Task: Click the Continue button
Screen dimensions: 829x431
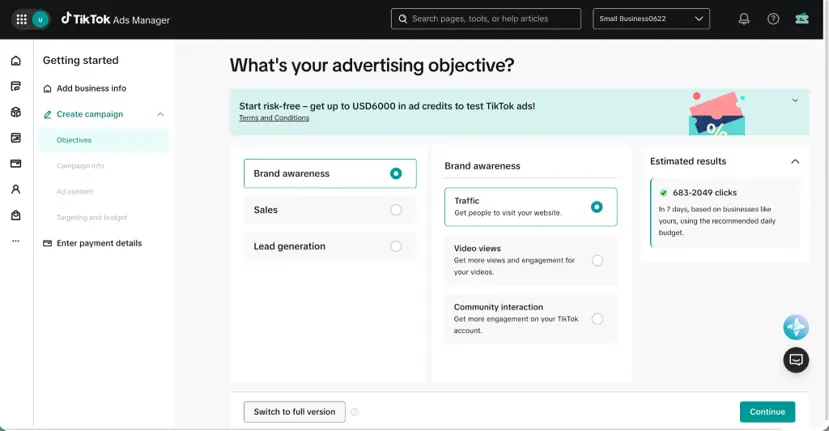Action: pyautogui.click(x=767, y=412)
